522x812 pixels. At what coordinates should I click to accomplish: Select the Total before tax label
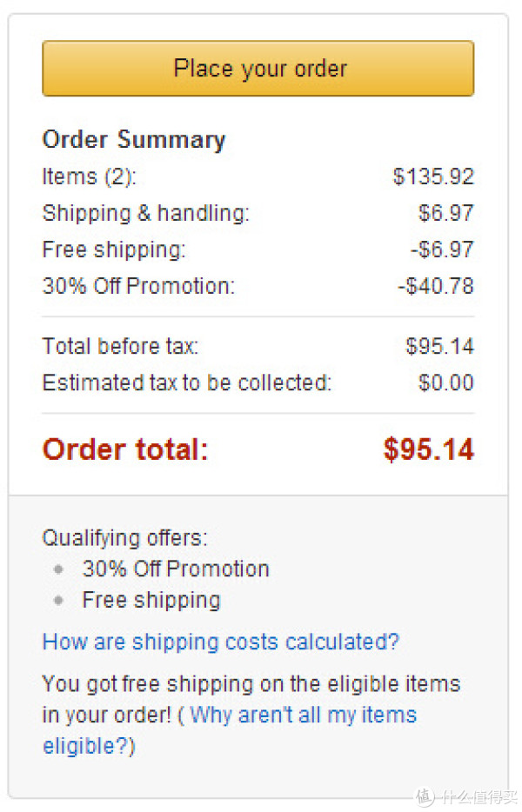(x=120, y=346)
